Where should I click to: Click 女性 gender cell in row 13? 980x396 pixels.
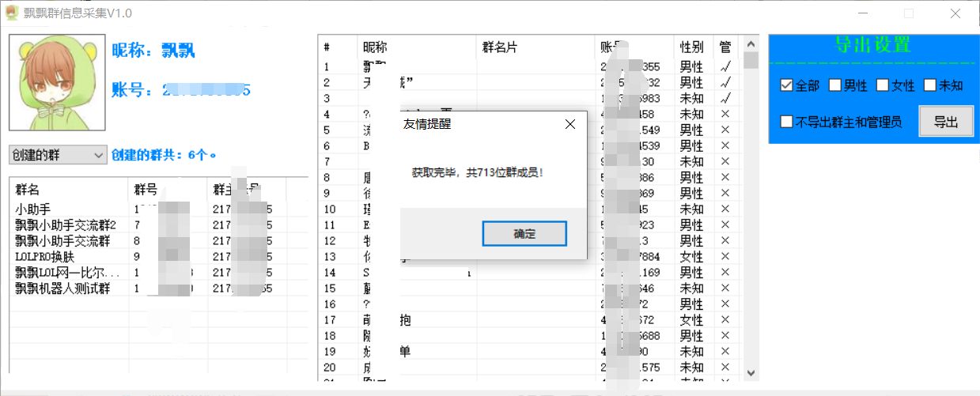point(691,257)
